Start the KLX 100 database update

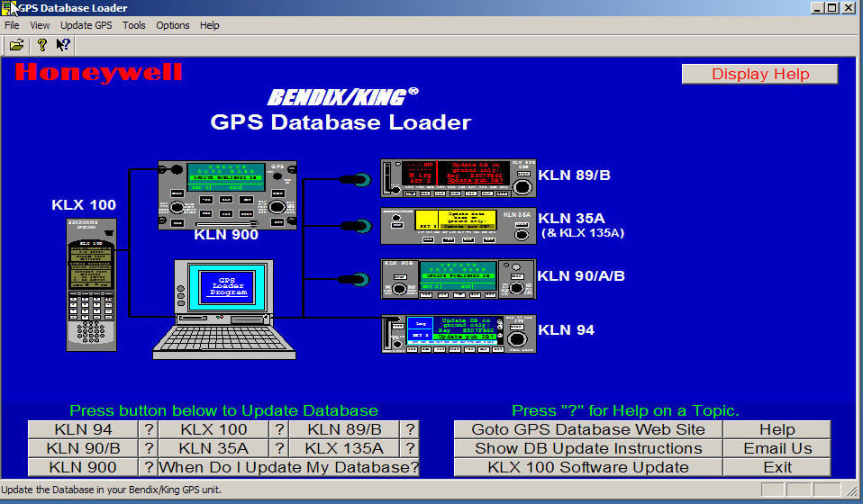point(213,429)
